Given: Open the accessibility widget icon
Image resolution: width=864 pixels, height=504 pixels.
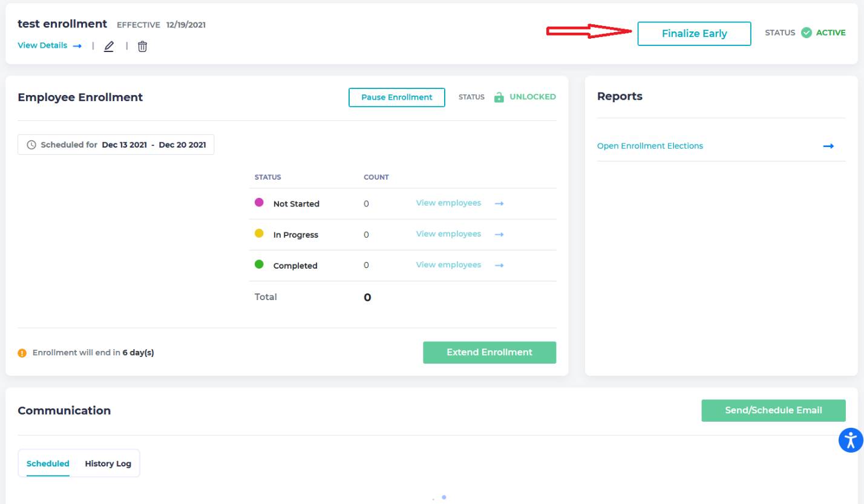Looking at the screenshot, I should (x=851, y=440).
